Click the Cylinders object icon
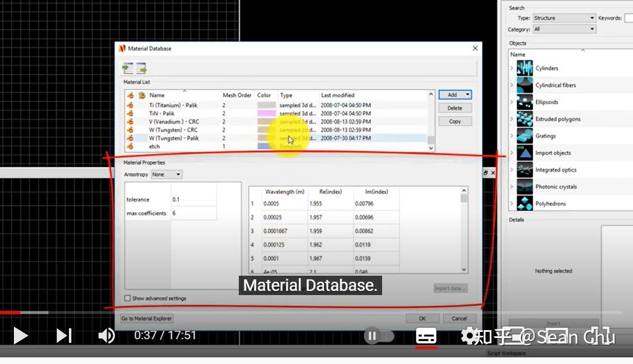The width and height of the screenshot is (633, 364). click(x=524, y=68)
